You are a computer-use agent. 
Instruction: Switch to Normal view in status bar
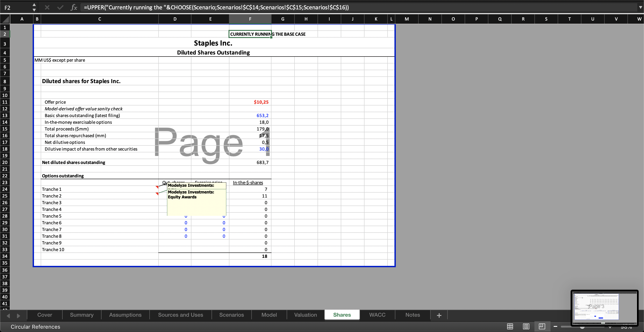[x=510, y=326]
